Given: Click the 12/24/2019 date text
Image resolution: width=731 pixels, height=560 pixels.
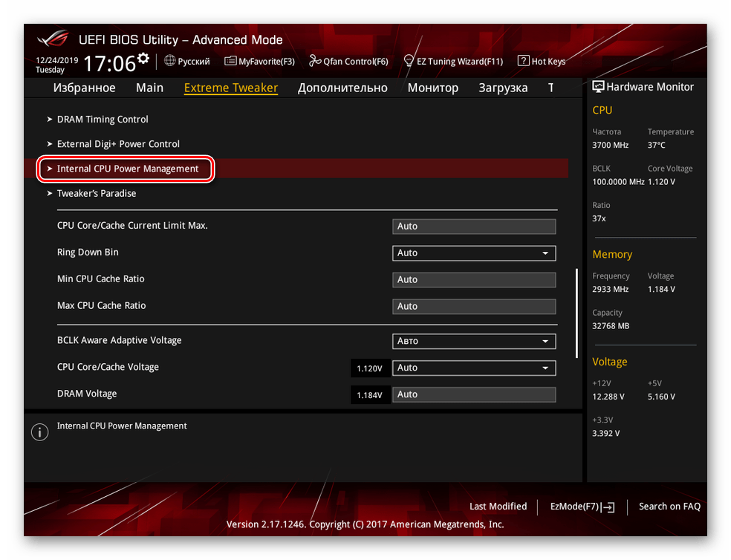Looking at the screenshot, I should 57,60.
